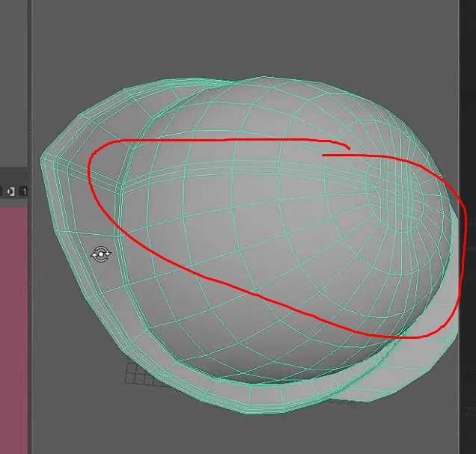Click the half-circle icon beside the 1 field
The image size is (476, 454).
coord(10,191)
